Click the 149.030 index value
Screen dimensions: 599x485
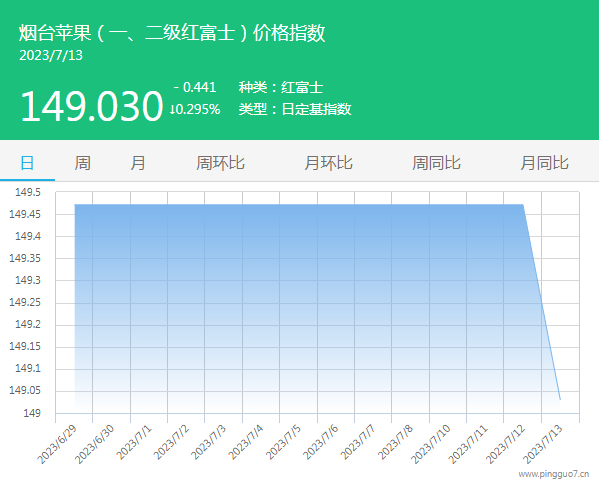92,106
